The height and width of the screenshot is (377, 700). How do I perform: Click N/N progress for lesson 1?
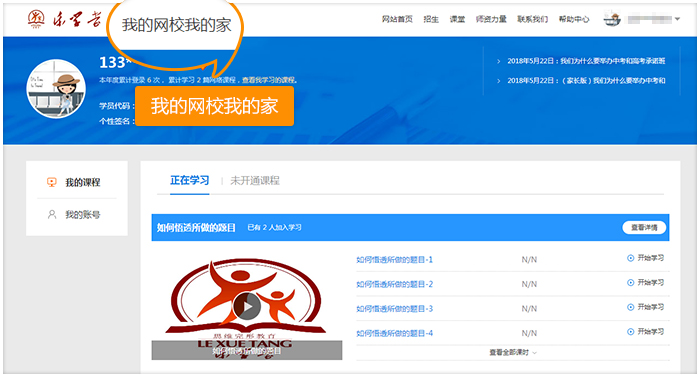[x=529, y=260]
